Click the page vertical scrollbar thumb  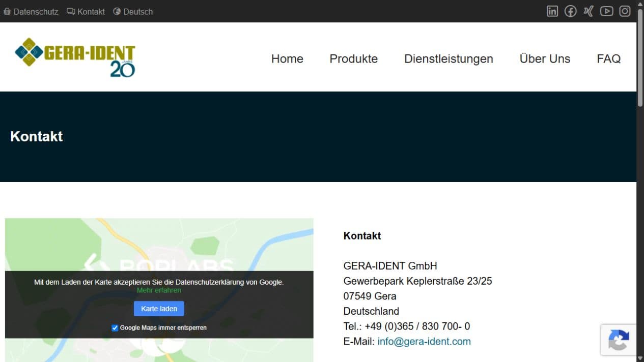[640, 57]
